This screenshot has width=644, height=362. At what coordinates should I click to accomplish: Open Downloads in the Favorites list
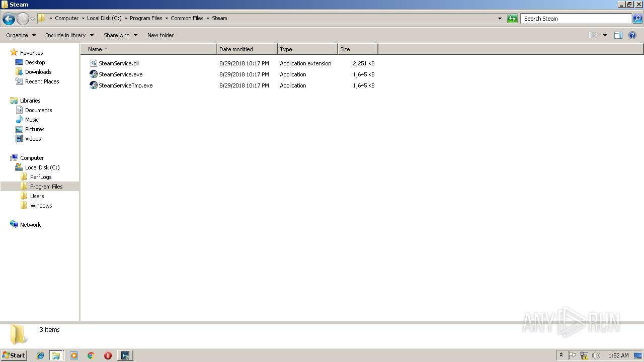[38, 72]
